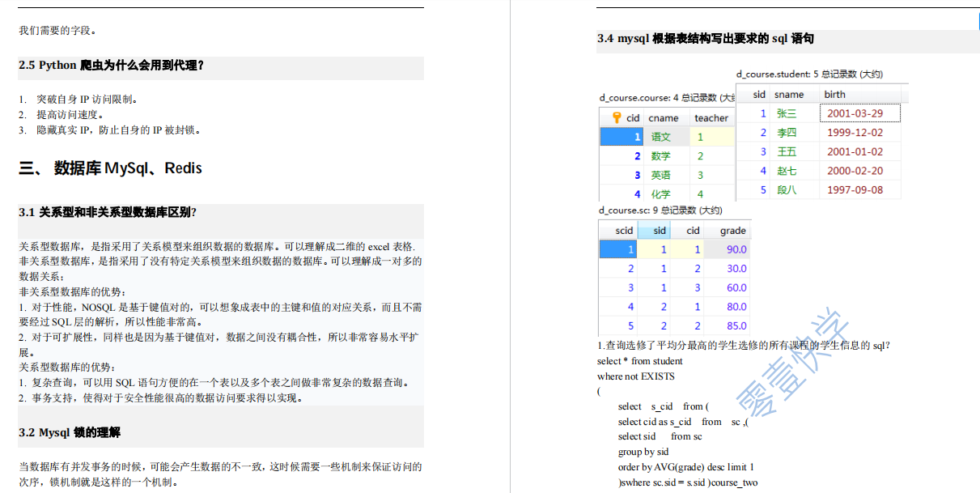The image size is (980, 493).
Task: Click the "scid" column header
Action: (x=624, y=231)
